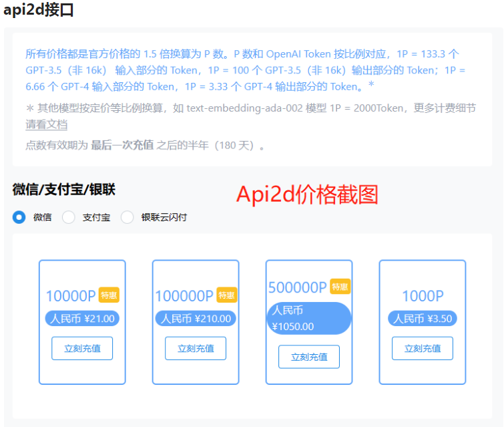The width and height of the screenshot is (504, 427).
Task: Click the 特惠 badge next to 100000P
Action: point(226,295)
